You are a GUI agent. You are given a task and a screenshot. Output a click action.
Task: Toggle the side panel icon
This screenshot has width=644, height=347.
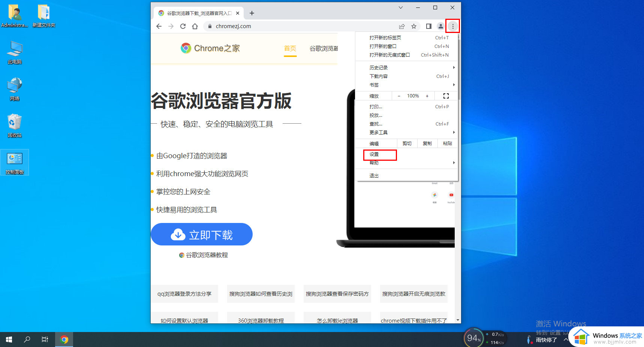[429, 26]
